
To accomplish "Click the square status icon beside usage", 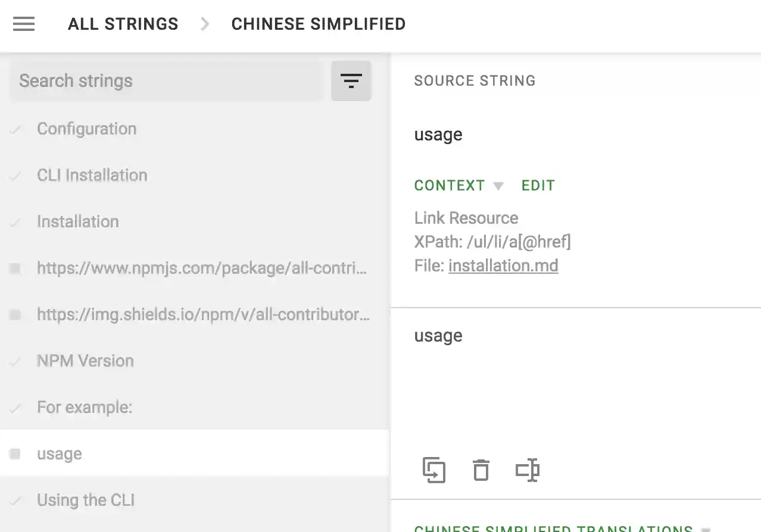I will 15,453.
